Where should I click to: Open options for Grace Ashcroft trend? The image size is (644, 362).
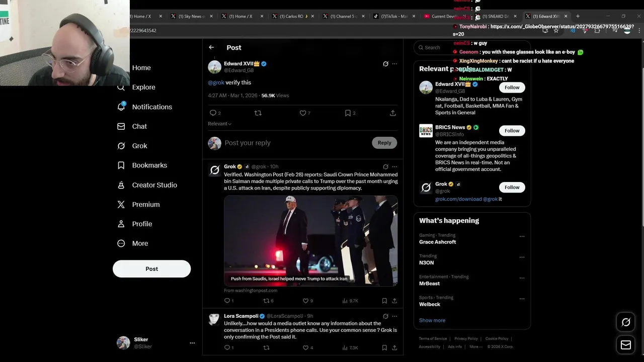coord(522,236)
